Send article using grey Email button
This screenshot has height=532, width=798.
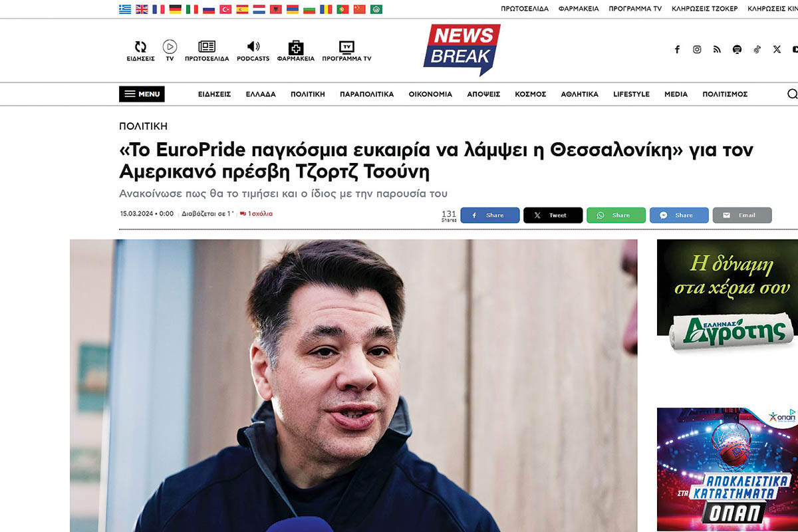pos(742,215)
